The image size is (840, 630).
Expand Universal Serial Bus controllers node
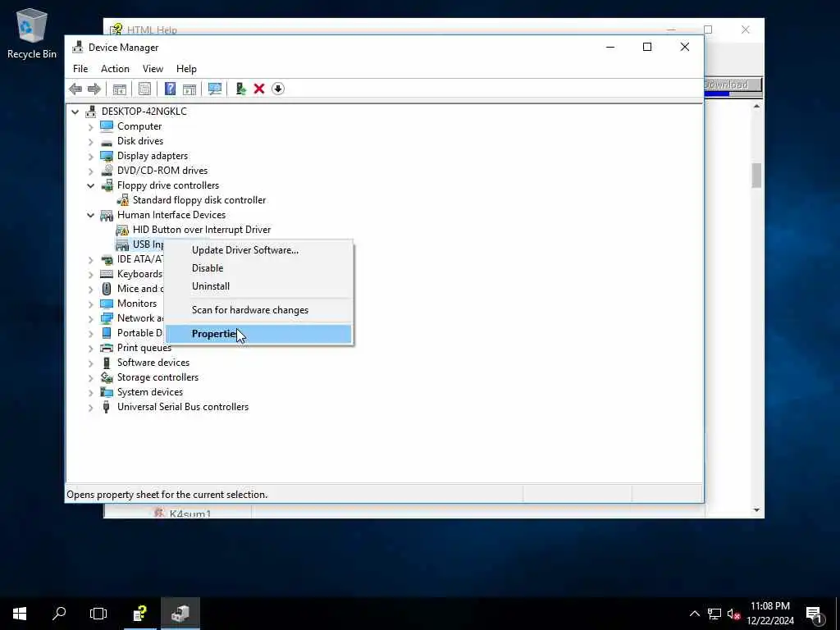(90, 407)
